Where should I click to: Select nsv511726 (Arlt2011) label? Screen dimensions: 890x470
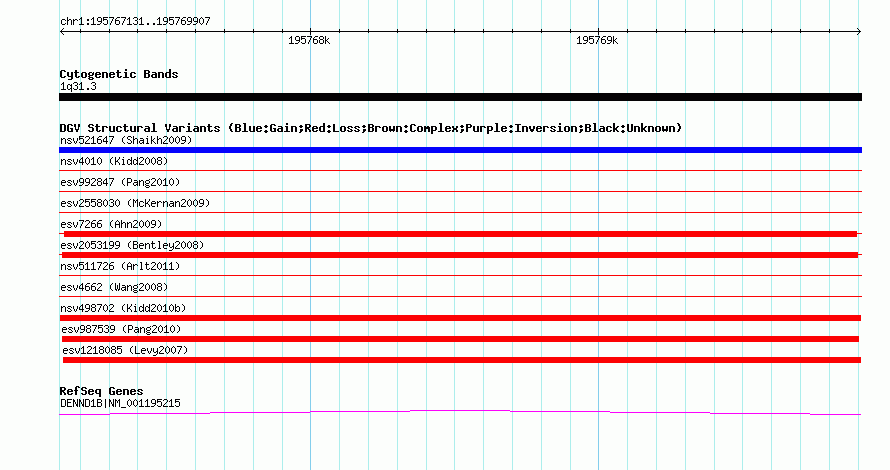click(x=120, y=266)
